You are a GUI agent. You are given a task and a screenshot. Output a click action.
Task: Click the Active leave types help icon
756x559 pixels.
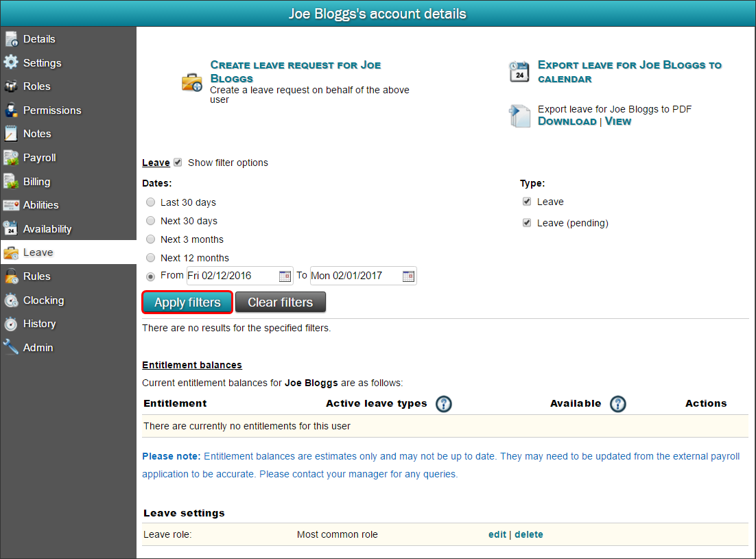click(x=444, y=404)
